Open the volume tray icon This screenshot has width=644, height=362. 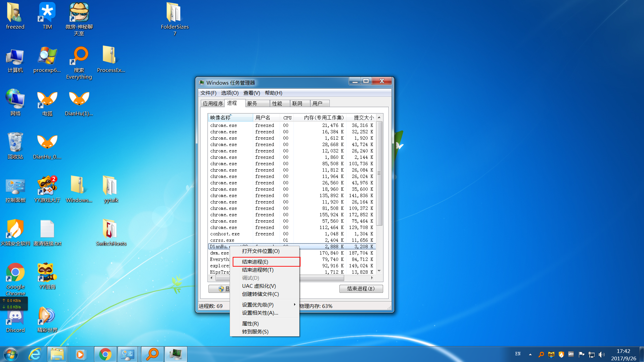601,354
